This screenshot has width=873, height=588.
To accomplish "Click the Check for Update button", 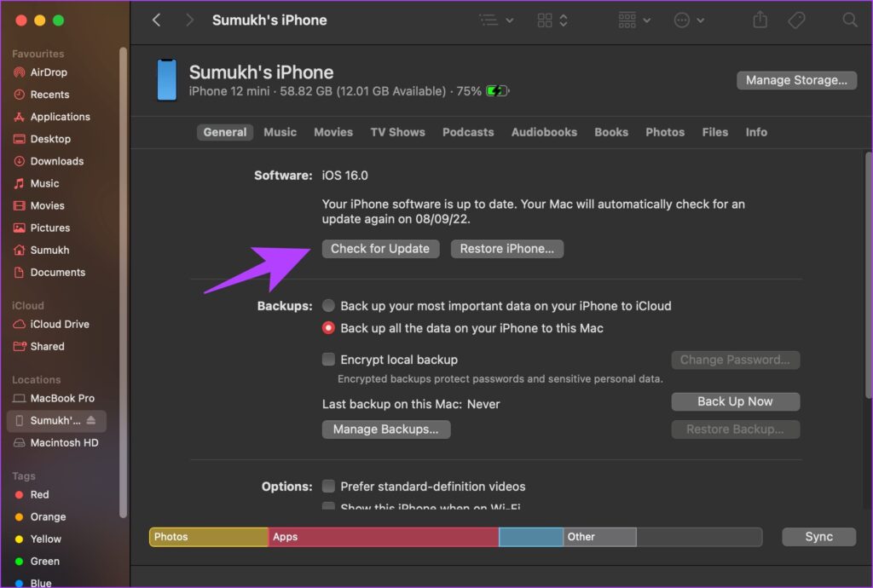I will (x=380, y=248).
